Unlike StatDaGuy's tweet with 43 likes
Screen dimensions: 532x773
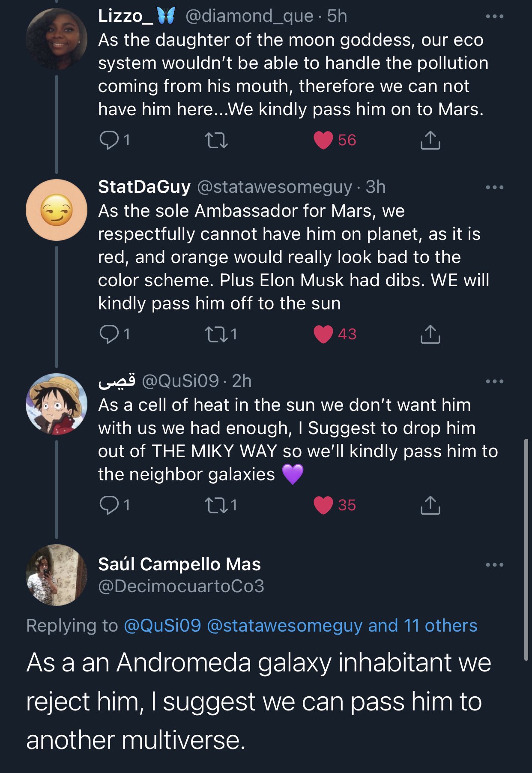coord(323,334)
